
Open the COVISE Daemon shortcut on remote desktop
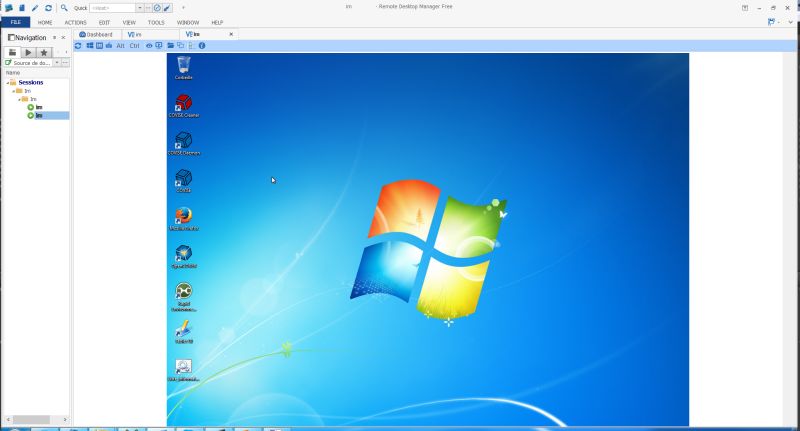pyautogui.click(x=184, y=143)
